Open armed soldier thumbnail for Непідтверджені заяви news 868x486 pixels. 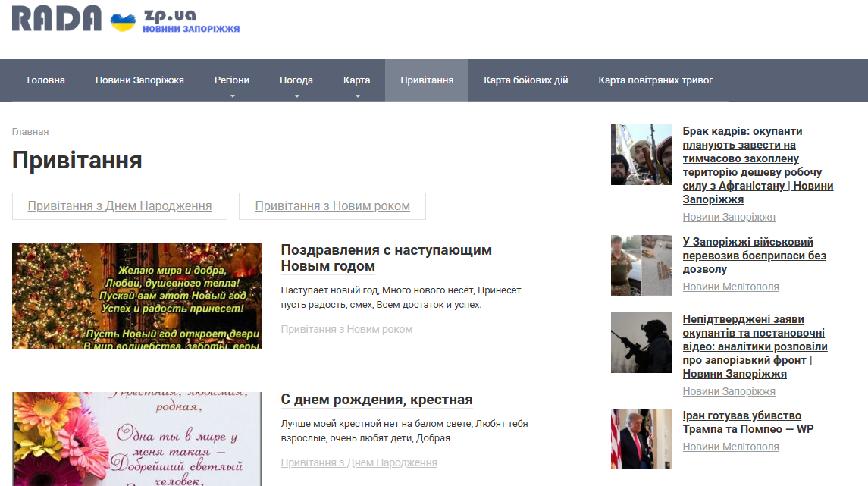click(x=641, y=343)
